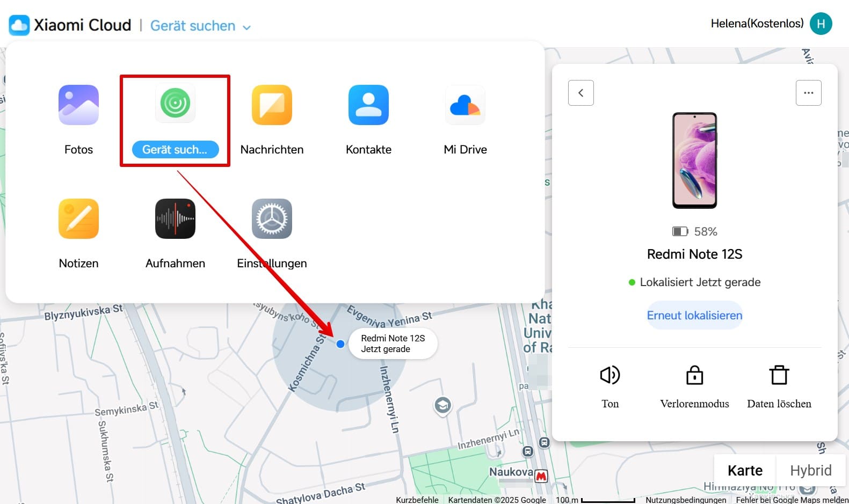Click the Lokalisiert Jetzt gerade status
The height and width of the screenshot is (504, 849).
click(694, 282)
